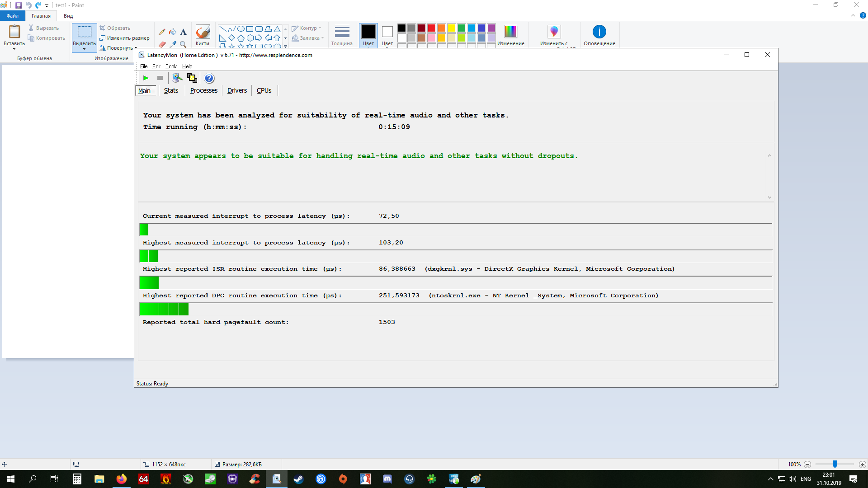Switch to the Drivers tab

tap(237, 90)
